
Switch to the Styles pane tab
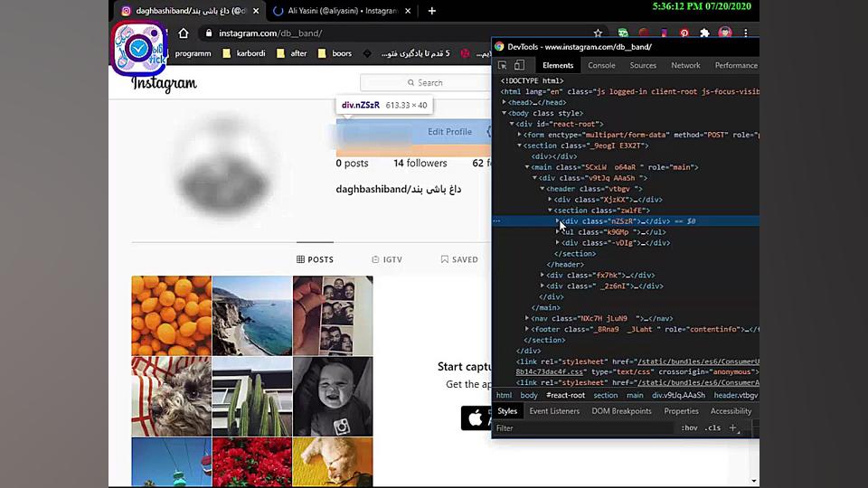point(507,411)
